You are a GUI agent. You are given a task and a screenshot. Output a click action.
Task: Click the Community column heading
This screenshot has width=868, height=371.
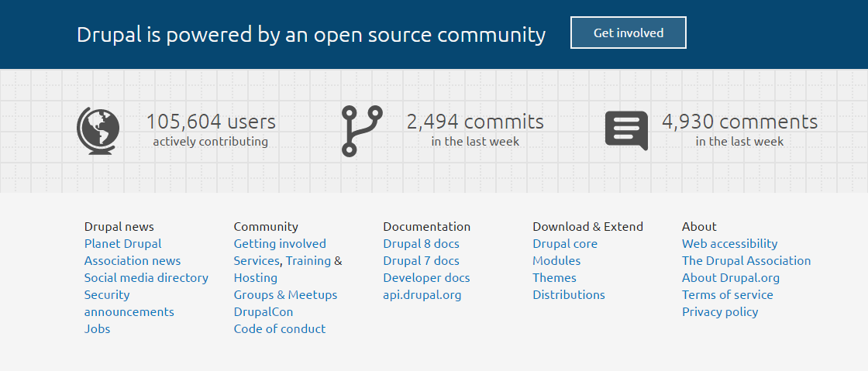click(x=266, y=227)
